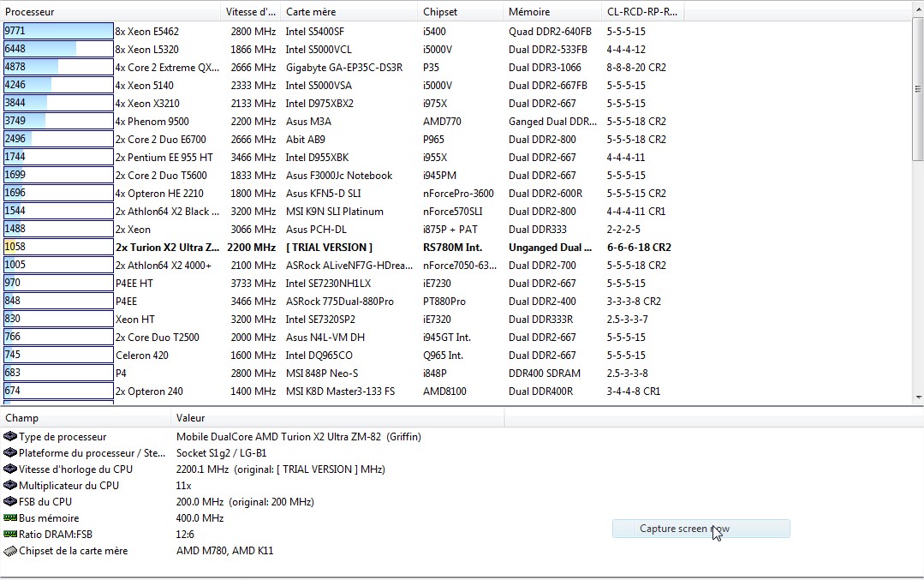This screenshot has width=924, height=580.
Task: Click the icon beside Multiplicateur du CPU
Action: [x=10, y=485]
